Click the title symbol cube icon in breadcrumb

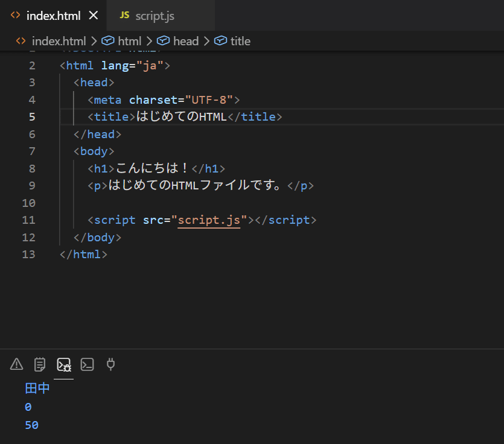point(221,41)
